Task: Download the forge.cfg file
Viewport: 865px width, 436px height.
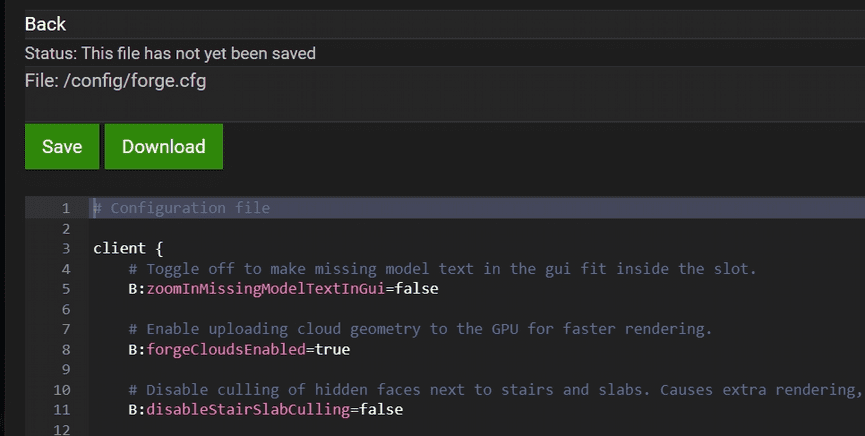Action: tap(163, 147)
